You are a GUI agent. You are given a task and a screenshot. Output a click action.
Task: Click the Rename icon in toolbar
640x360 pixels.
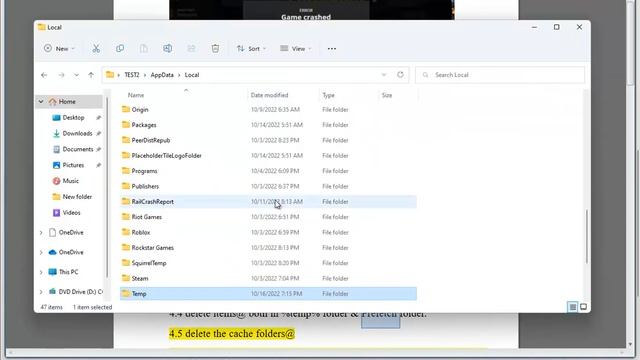pyautogui.click(x=167, y=49)
